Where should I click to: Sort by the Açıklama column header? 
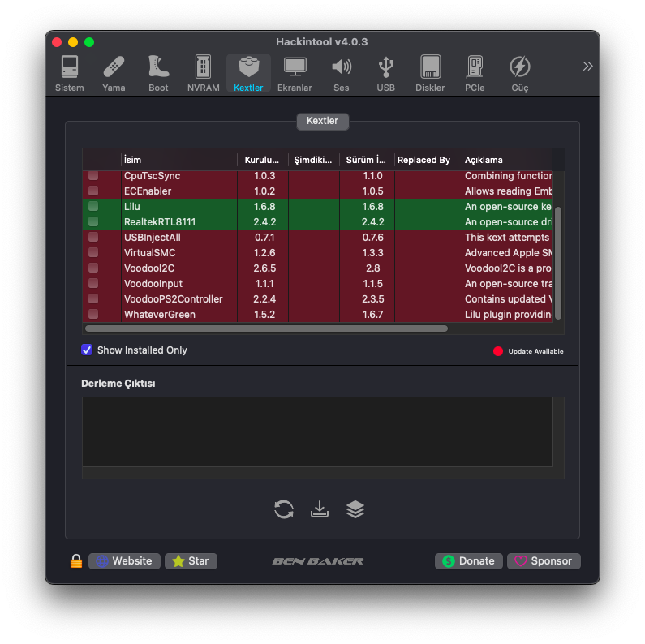tap(505, 160)
